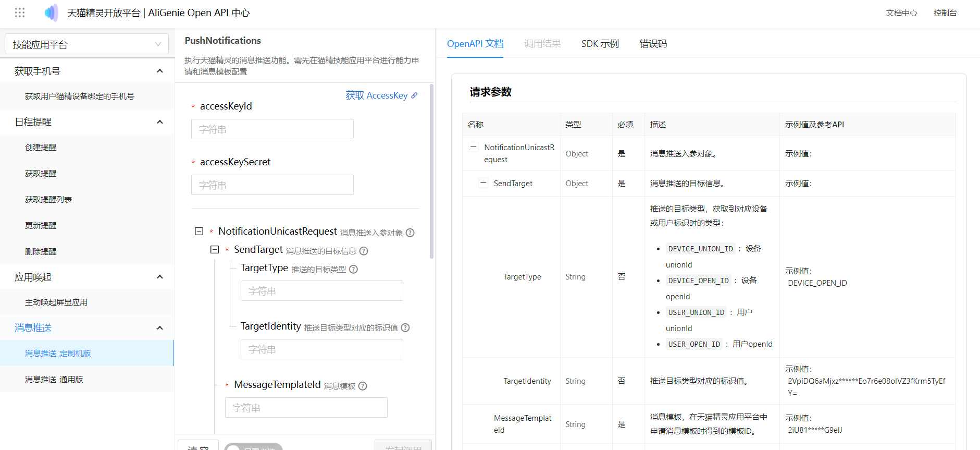Focus the accessKeySecret input field
The height and width of the screenshot is (450, 980).
click(x=272, y=185)
